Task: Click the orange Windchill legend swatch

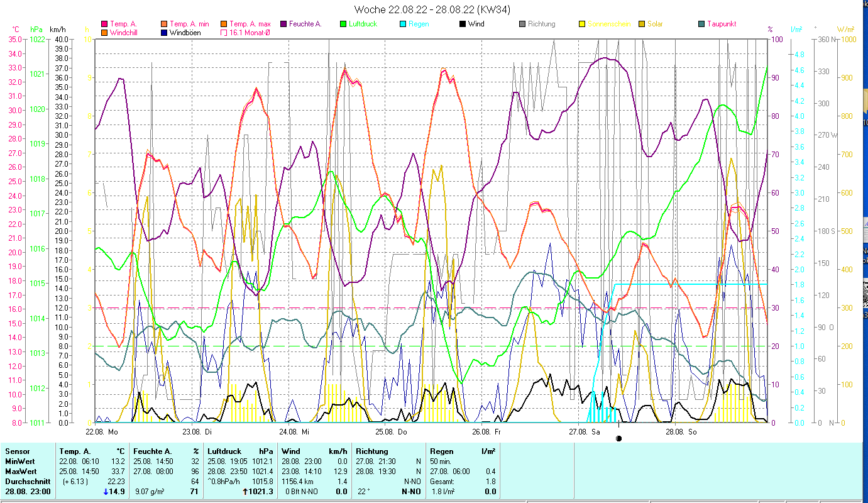Action: (104, 32)
